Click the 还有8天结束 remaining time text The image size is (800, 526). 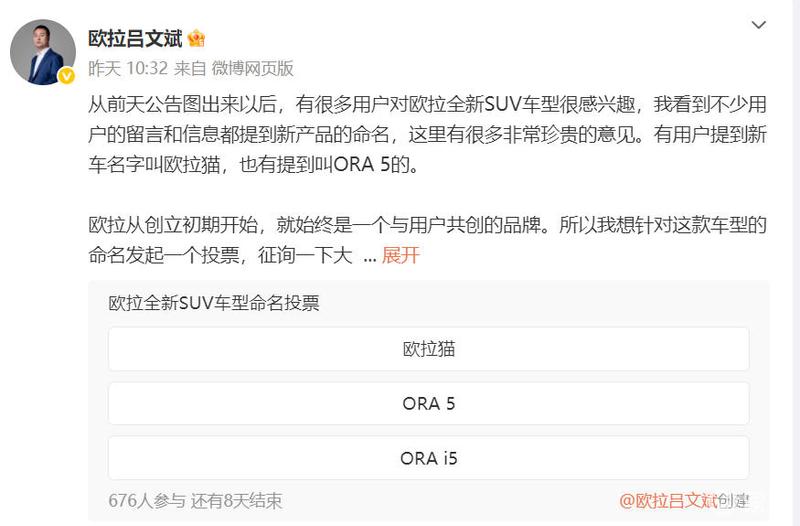click(236, 500)
